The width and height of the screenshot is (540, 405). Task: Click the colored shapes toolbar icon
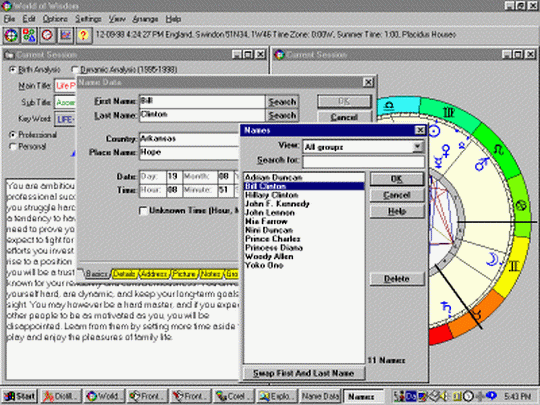pos(29,35)
